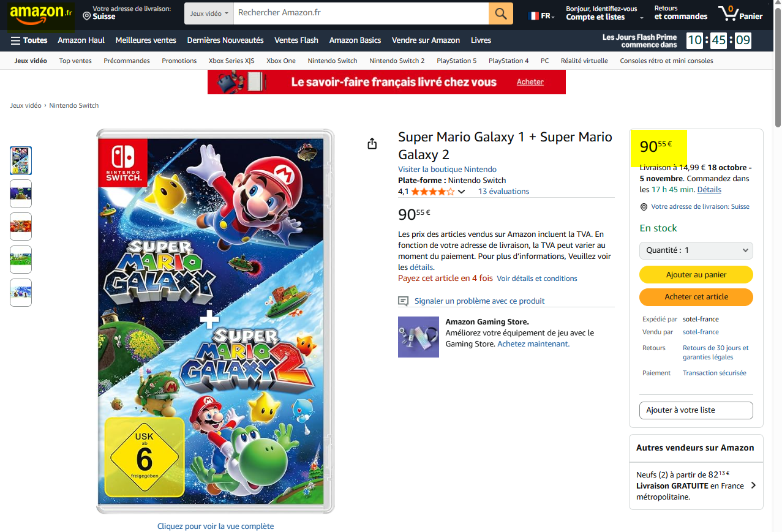Click Ajouter au panier button
Screen dimensions: 782x532
[x=696, y=275]
